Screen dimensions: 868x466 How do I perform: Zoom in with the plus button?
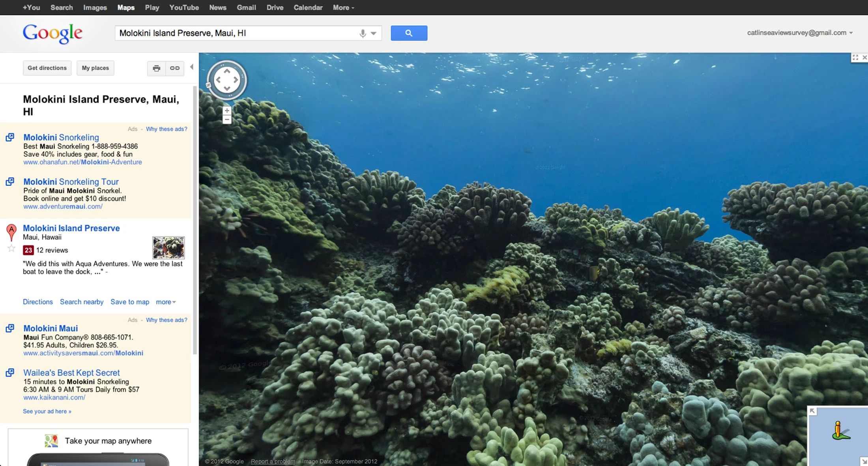pos(227,111)
